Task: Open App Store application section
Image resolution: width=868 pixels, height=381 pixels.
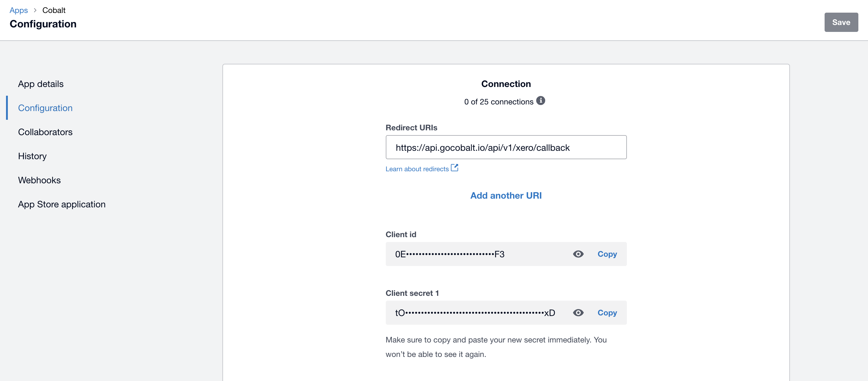Action: click(62, 204)
